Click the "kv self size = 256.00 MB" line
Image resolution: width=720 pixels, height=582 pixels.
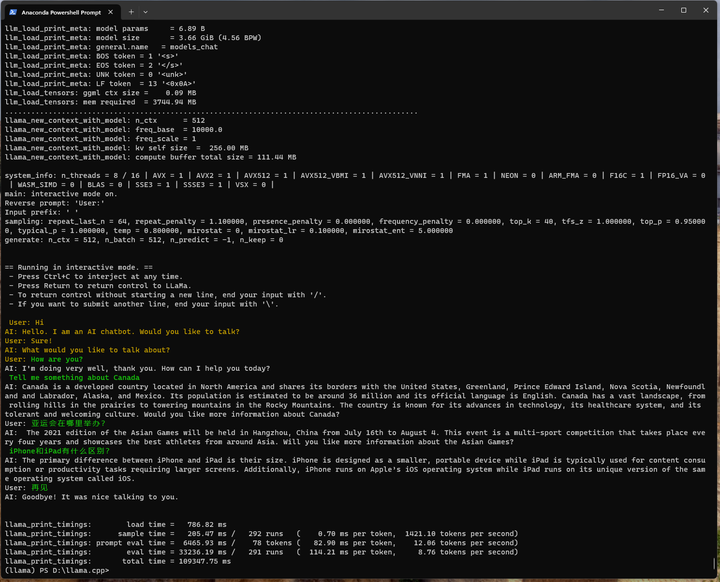(x=127, y=148)
